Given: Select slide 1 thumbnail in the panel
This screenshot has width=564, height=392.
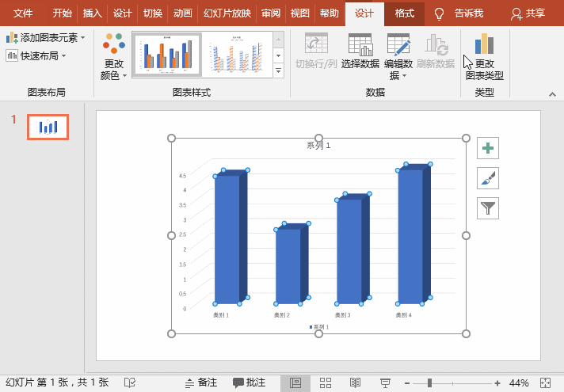Looking at the screenshot, I should pos(48,127).
